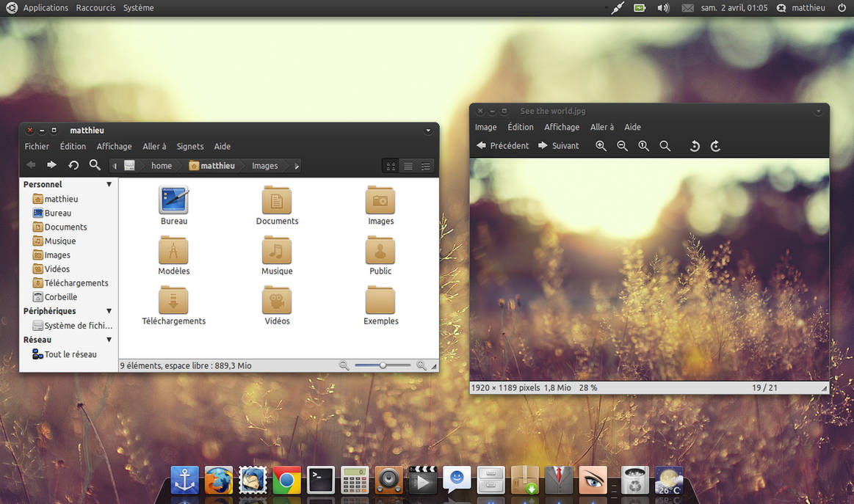Rotate image counterclockwise in the viewer
The image size is (854, 504).
(694, 146)
